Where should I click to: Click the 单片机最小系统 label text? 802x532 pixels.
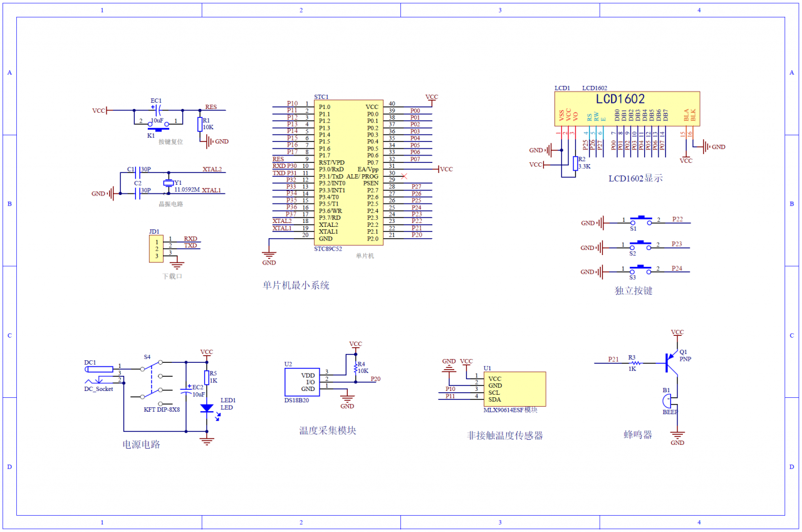pos(298,285)
